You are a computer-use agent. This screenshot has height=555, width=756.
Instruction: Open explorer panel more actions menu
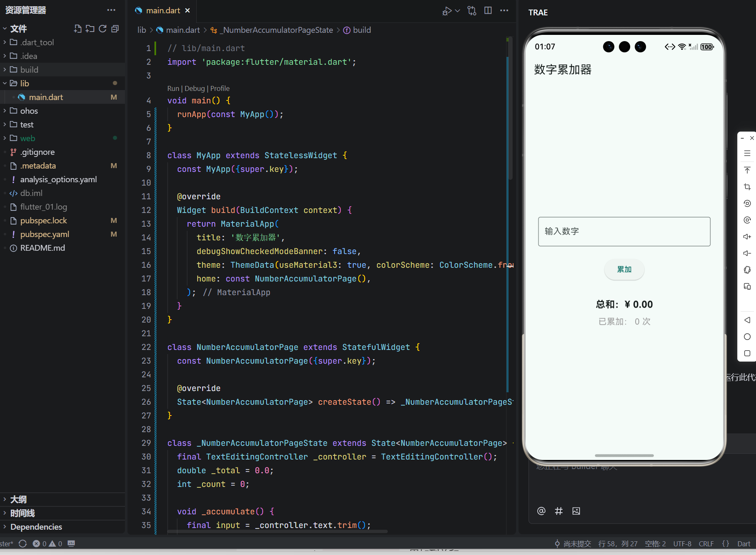click(111, 10)
